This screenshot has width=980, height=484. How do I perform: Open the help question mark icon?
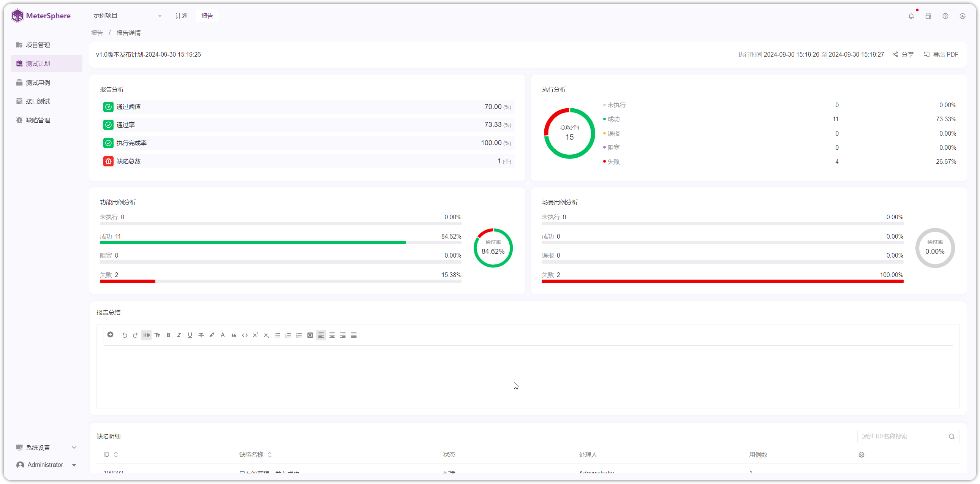[945, 16]
